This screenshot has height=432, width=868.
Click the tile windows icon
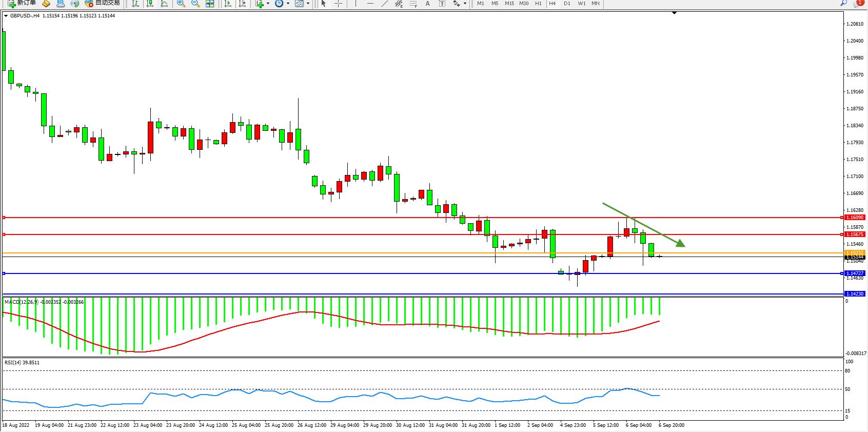click(210, 4)
